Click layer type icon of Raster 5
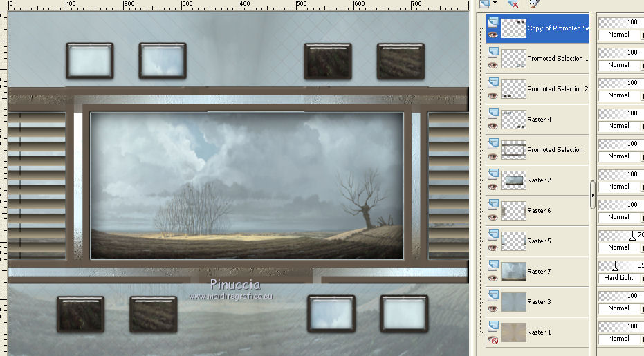The image size is (644, 356). (493, 234)
